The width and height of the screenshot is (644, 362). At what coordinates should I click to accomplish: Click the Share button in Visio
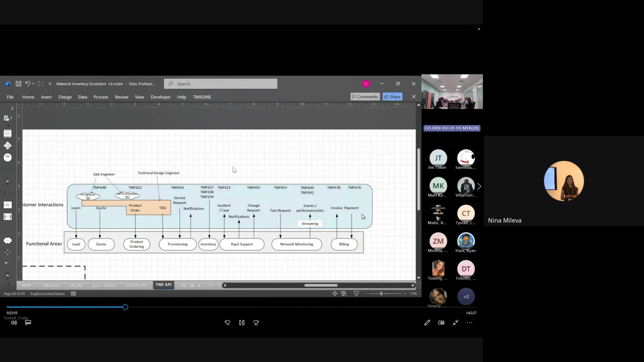(392, 97)
